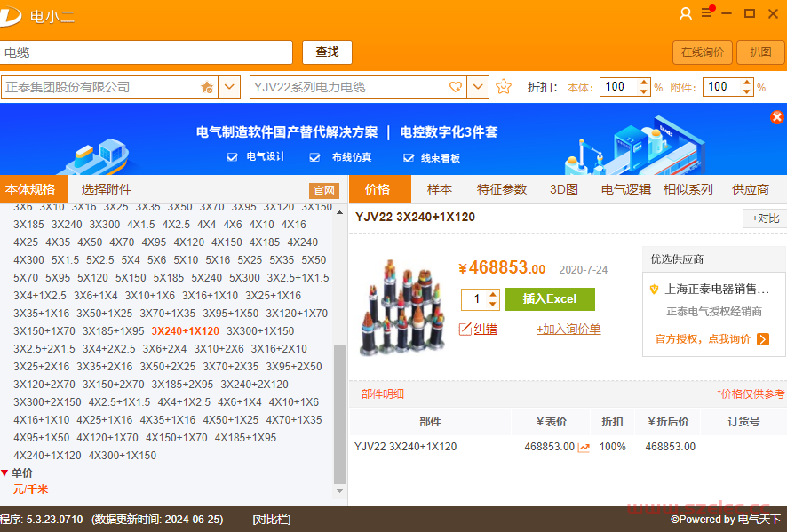The image size is (787, 532).
Task: Click the 纠错 link
Action: 485,330
